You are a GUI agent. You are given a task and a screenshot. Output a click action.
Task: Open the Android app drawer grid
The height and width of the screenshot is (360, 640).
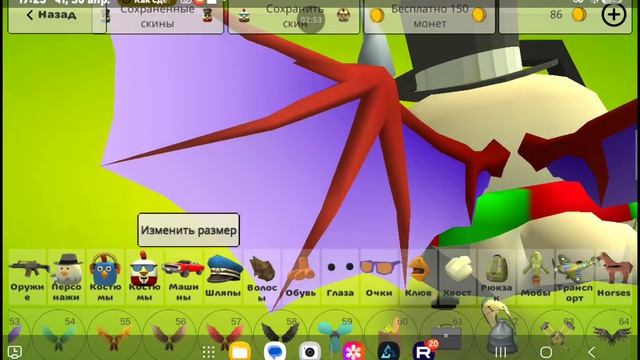coord(208,351)
